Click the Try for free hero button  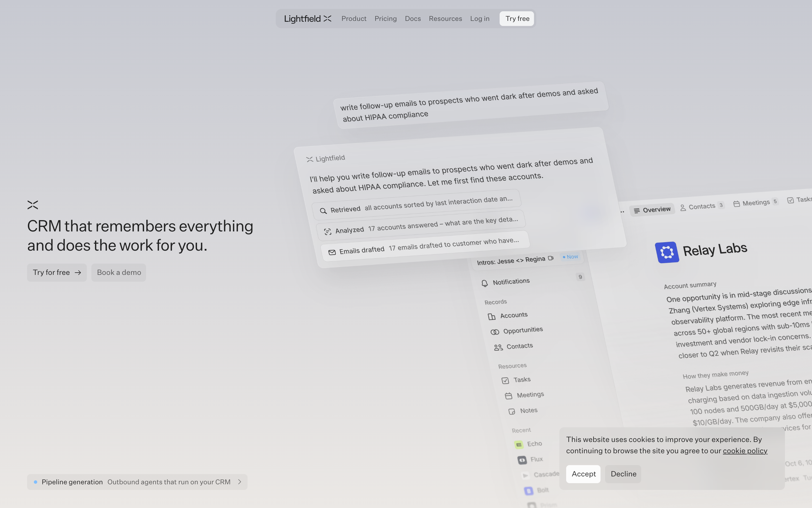click(x=57, y=272)
